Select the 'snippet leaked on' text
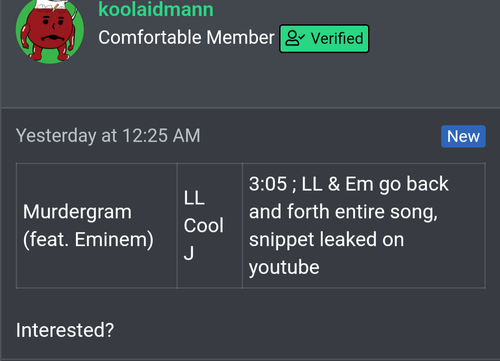 [326, 240]
